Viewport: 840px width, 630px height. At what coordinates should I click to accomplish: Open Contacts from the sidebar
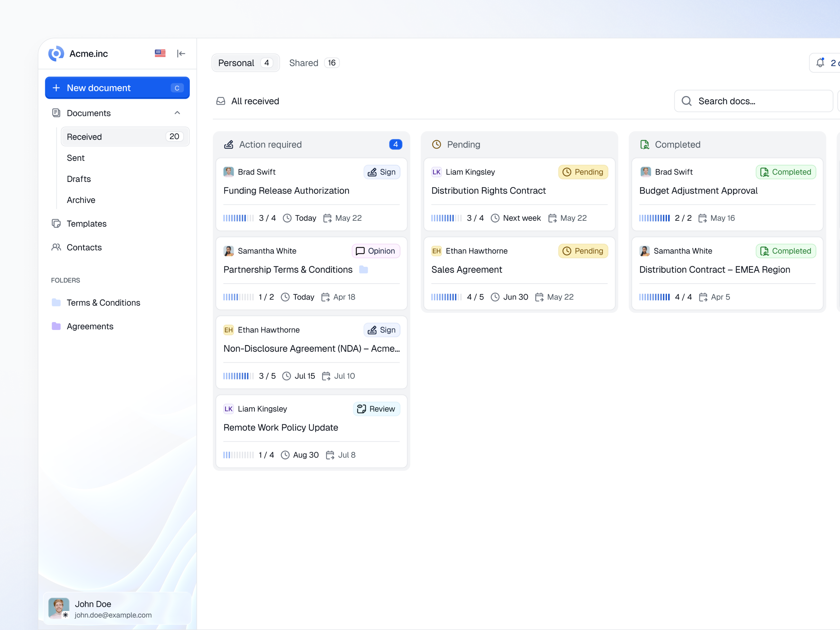tap(84, 247)
